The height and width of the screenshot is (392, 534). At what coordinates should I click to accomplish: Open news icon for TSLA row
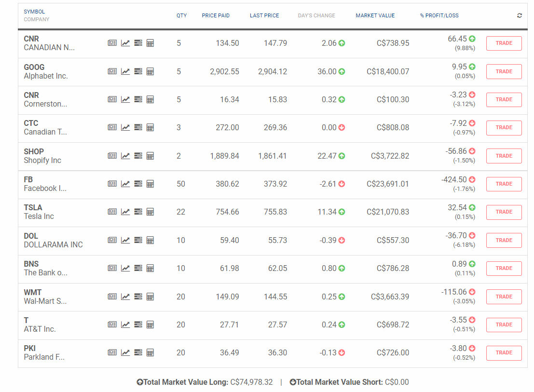pyautogui.click(x=112, y=212)
